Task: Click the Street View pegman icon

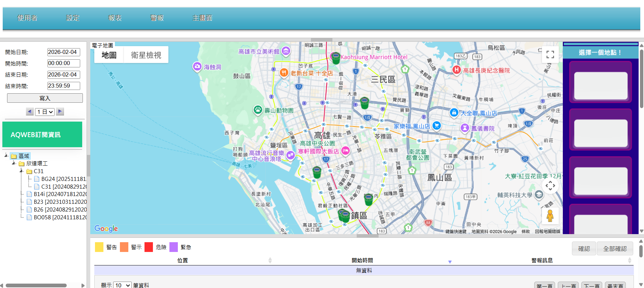Action: point(550,216)
